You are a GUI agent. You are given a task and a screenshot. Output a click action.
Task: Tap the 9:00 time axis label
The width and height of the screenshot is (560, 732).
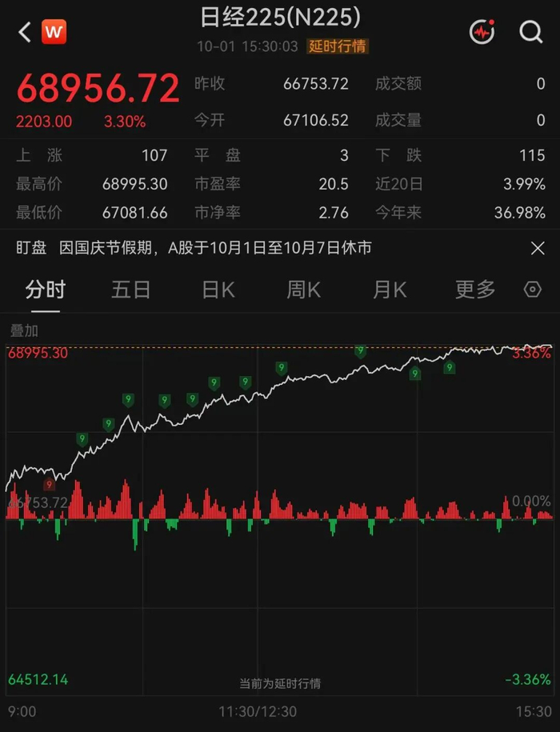(22, 711)
